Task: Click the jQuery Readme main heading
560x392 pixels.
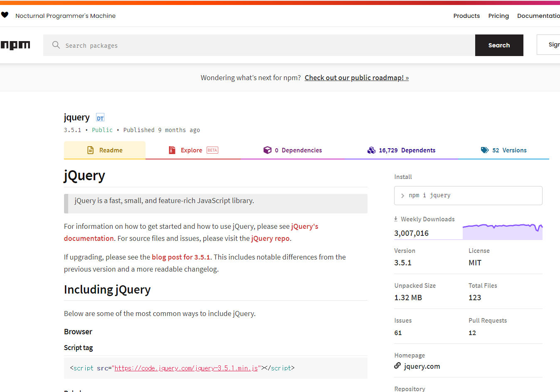Action: coord(84,176)
